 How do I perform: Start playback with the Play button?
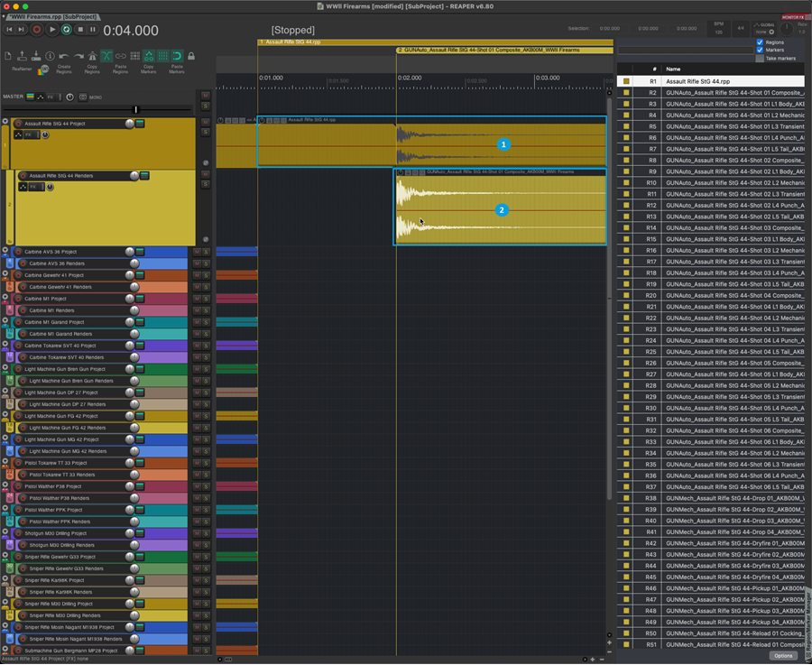coord(52,30)
